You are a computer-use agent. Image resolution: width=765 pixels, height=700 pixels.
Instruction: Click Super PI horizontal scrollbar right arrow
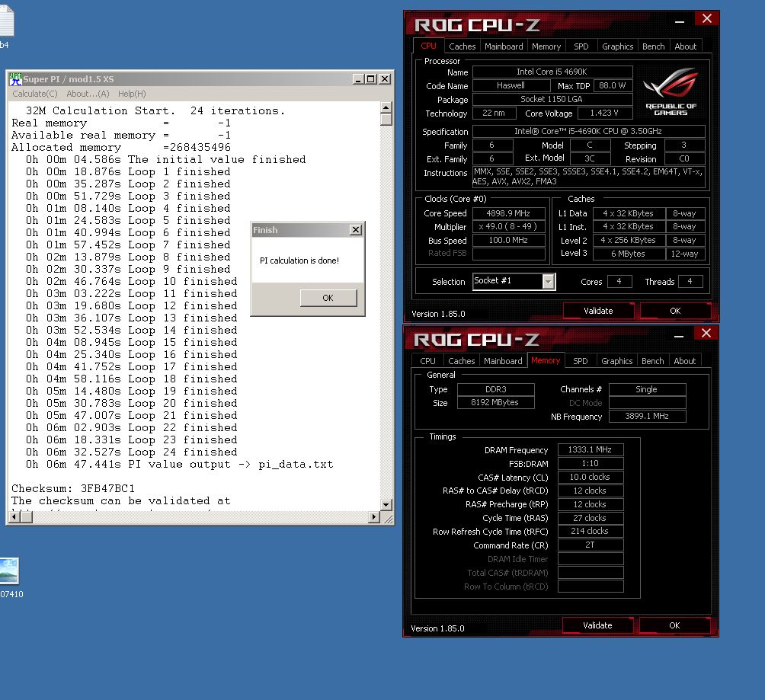374,517
